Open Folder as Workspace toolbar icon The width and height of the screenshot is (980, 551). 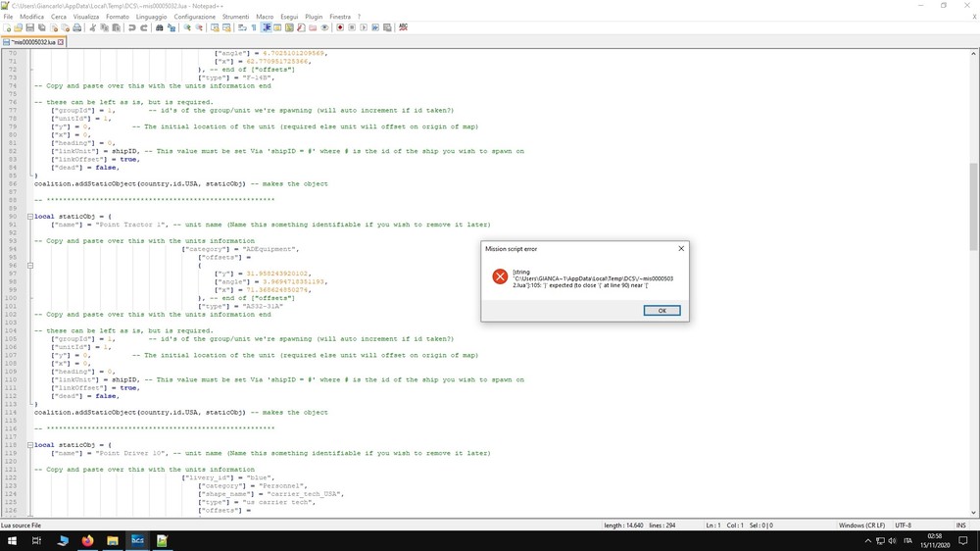click(313, 27)
